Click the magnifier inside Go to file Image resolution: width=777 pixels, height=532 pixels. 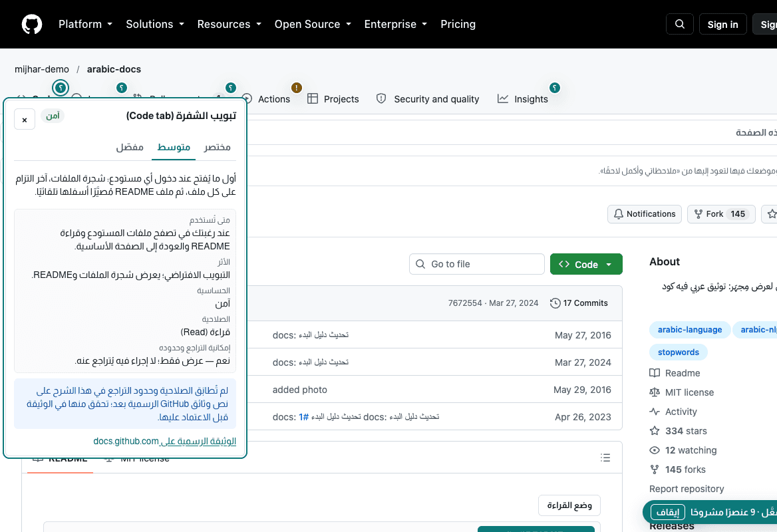coord(420,264)
